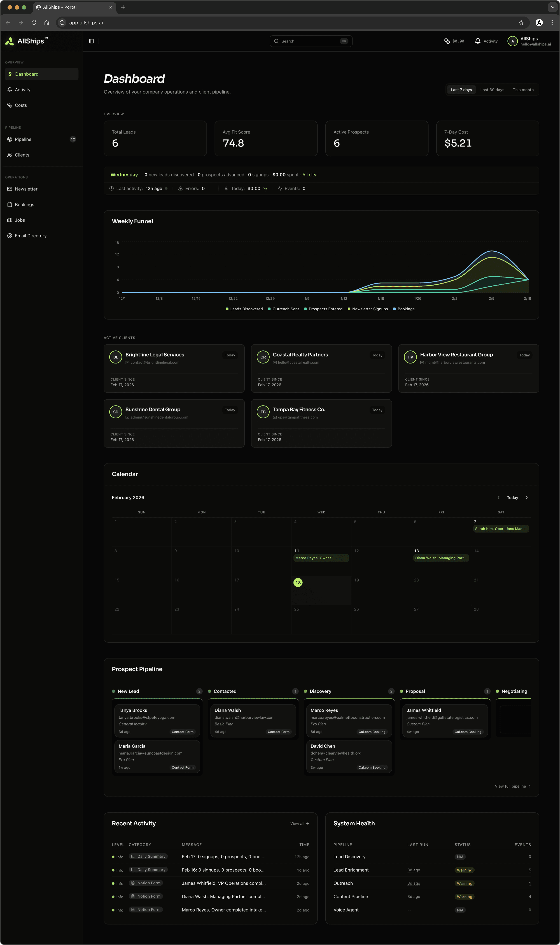This screenshot has width=560, height=945.
Task: Bookmark page with star icon
Action: tap(521, 23)
